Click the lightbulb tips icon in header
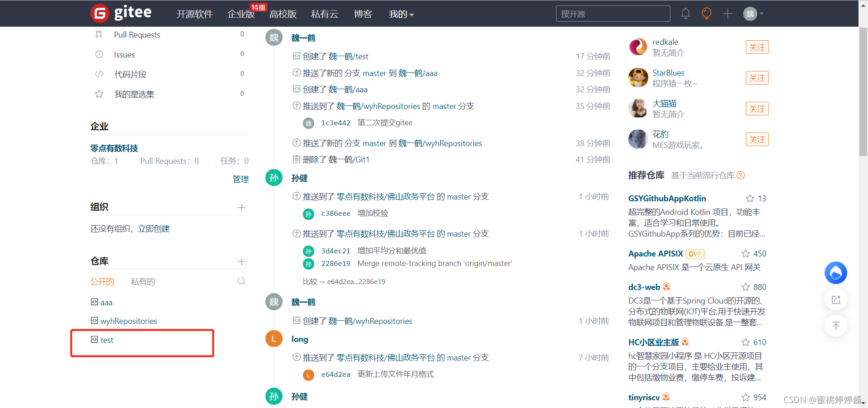This screenshot has width=868, height=408. pyautogui.click(x=706, y=14)
